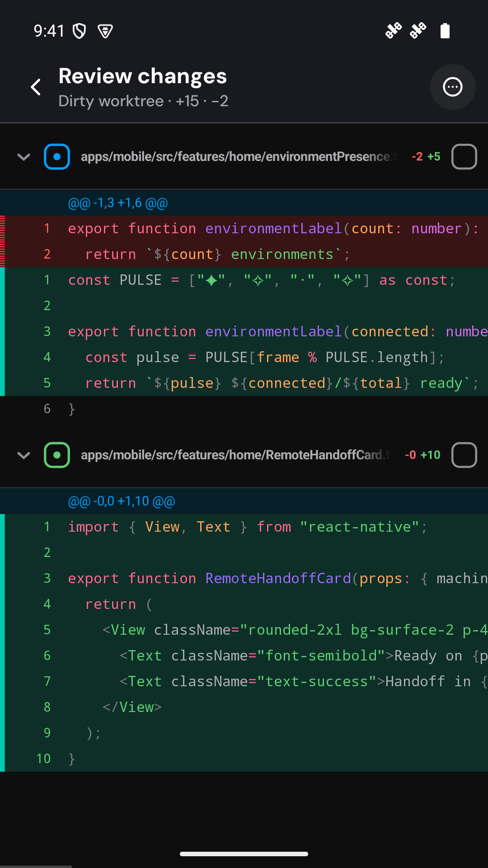Select the 'return (' line in RemoteHandoffCard

(x=244, y=604)
